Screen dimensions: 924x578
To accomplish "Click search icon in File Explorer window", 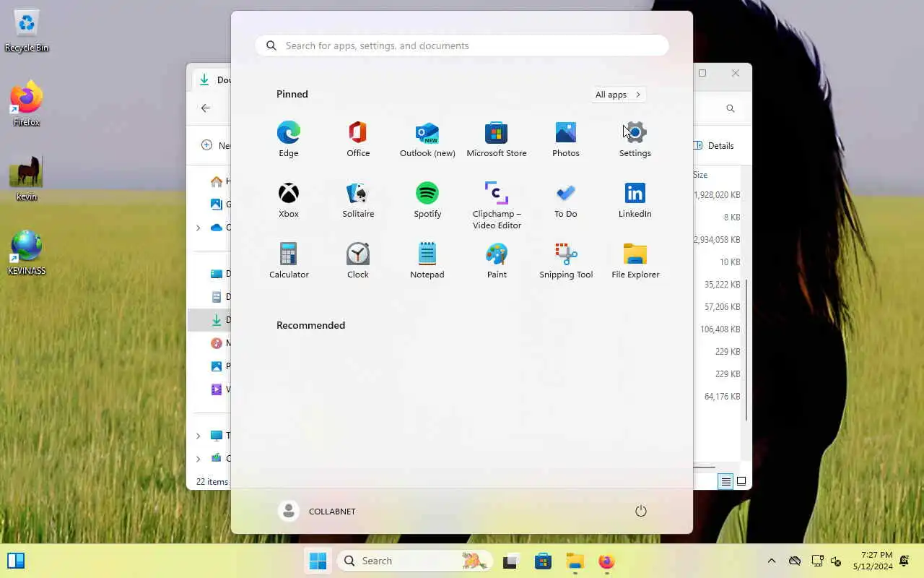I will 731,108.
